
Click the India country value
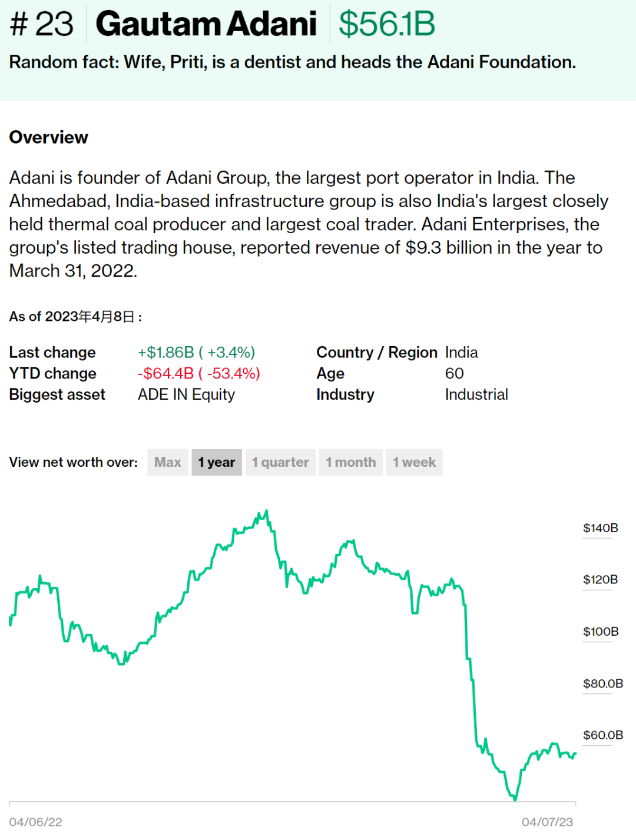[461, 353]
